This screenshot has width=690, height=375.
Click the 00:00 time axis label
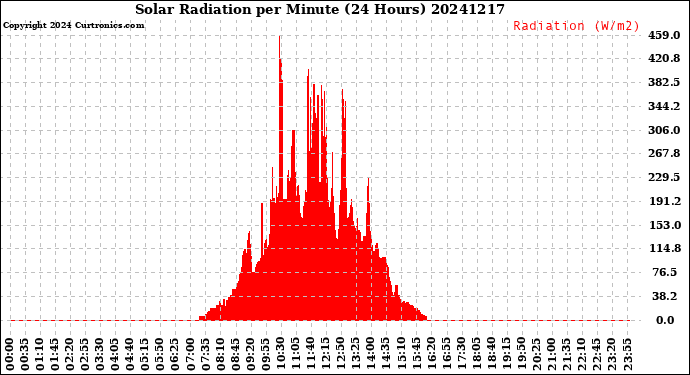coord(10,355)
